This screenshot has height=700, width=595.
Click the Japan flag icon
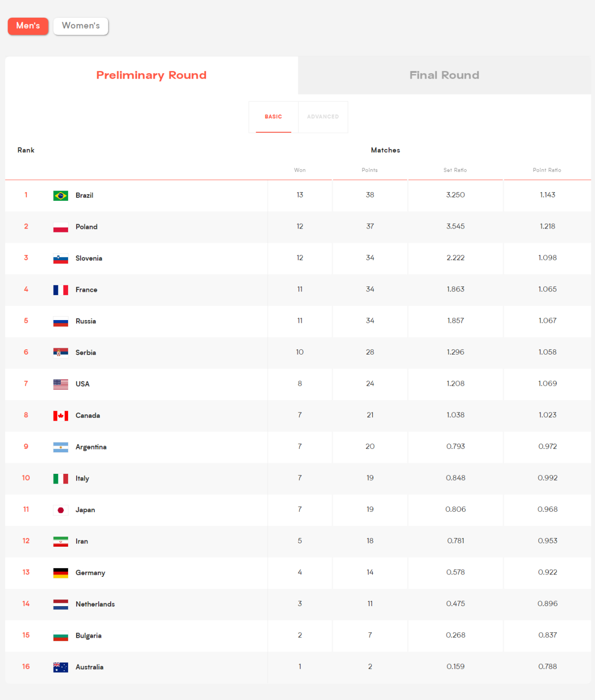(60, 510)
